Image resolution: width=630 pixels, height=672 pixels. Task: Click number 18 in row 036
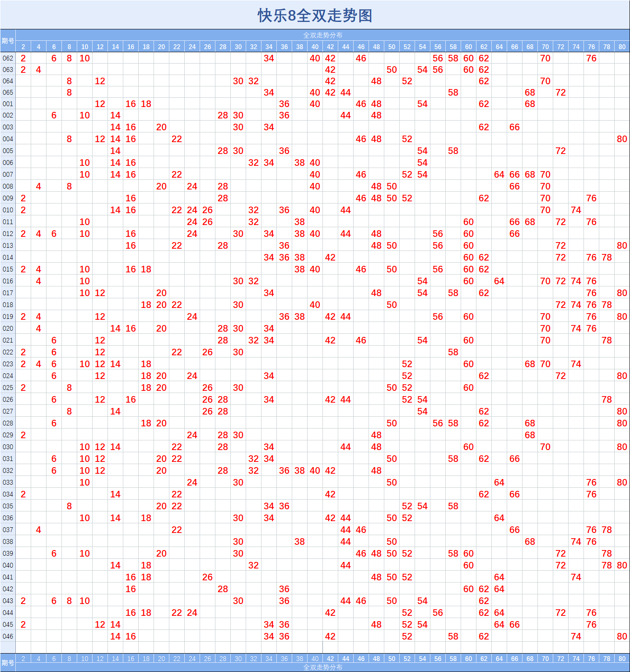point(146,518)
